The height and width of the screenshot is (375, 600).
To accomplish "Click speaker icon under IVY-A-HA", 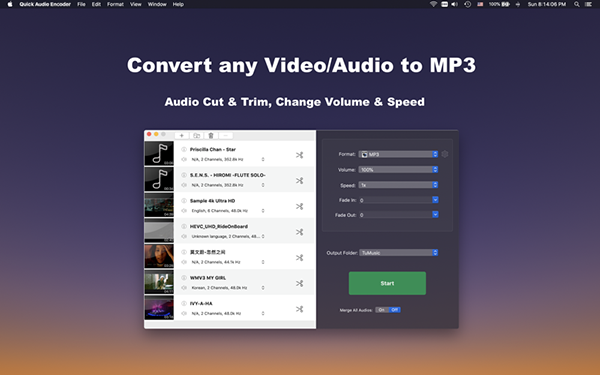I will point(184,313).
